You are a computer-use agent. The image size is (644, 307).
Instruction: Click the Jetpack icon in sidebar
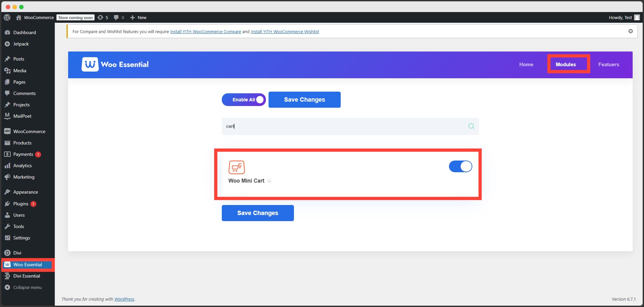(x=7, y=44)
